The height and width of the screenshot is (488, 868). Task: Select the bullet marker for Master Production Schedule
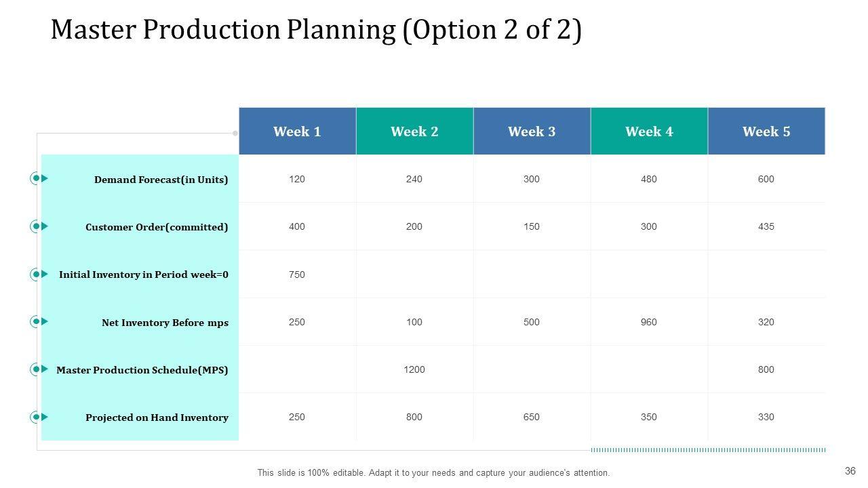(39, 369)
